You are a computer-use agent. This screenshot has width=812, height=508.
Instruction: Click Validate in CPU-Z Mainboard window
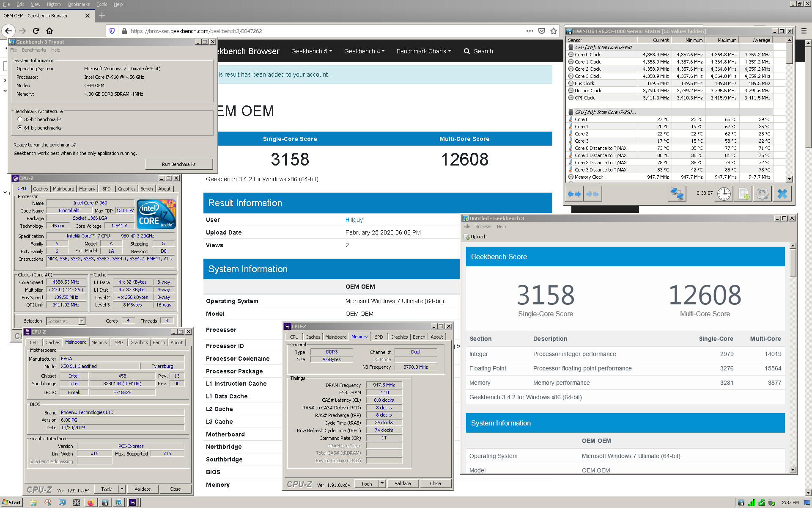[x=143, y=489]
